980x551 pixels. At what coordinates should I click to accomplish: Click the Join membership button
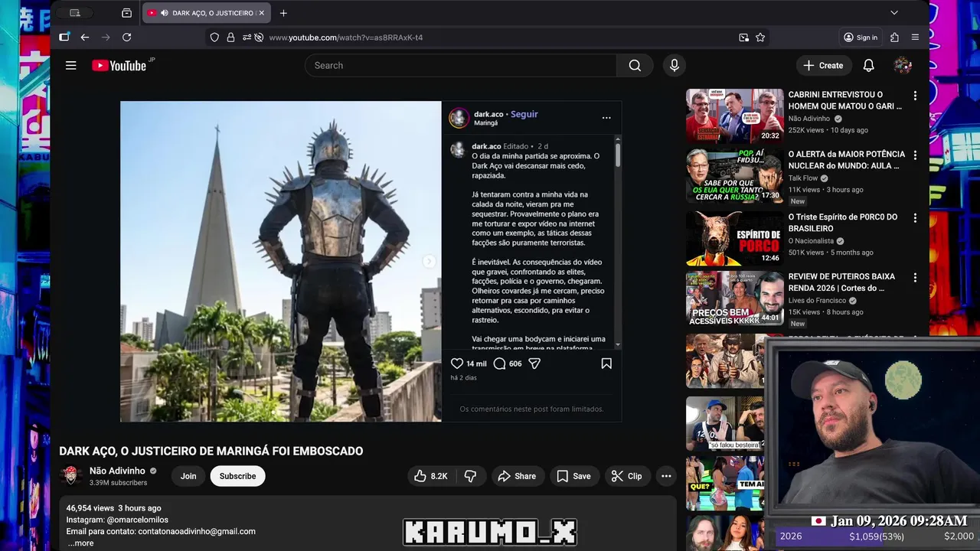[x=188, y=476]
